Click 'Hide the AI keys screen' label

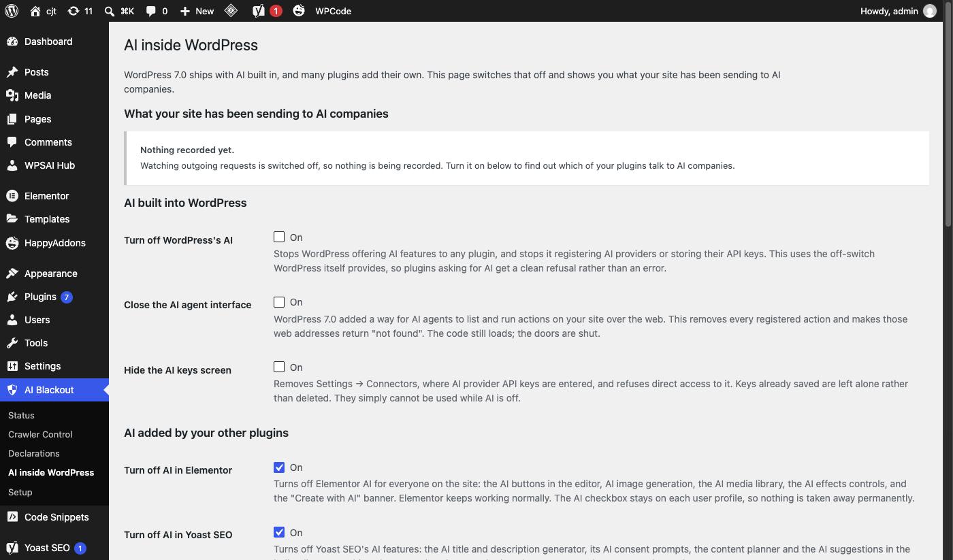click(x=178, y=370)
